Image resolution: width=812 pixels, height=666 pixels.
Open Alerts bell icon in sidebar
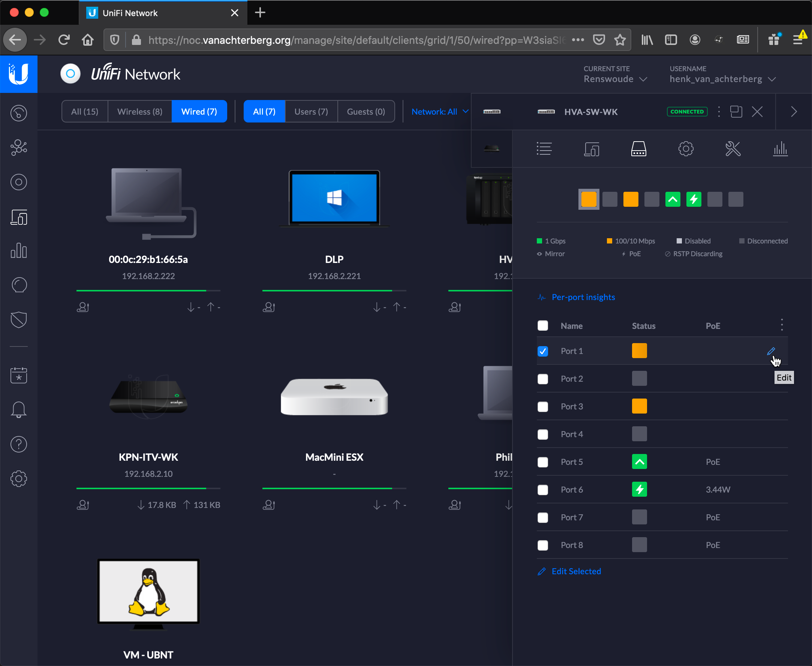[x=18, y=410]
